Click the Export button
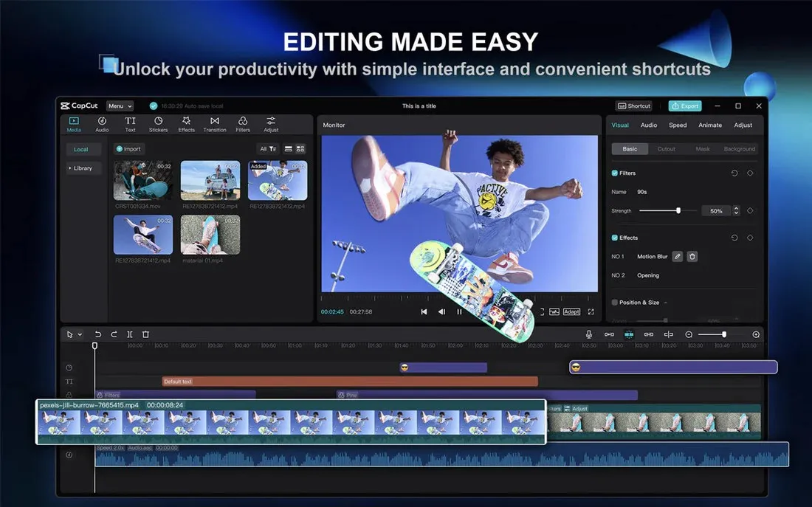 point(685,106)
